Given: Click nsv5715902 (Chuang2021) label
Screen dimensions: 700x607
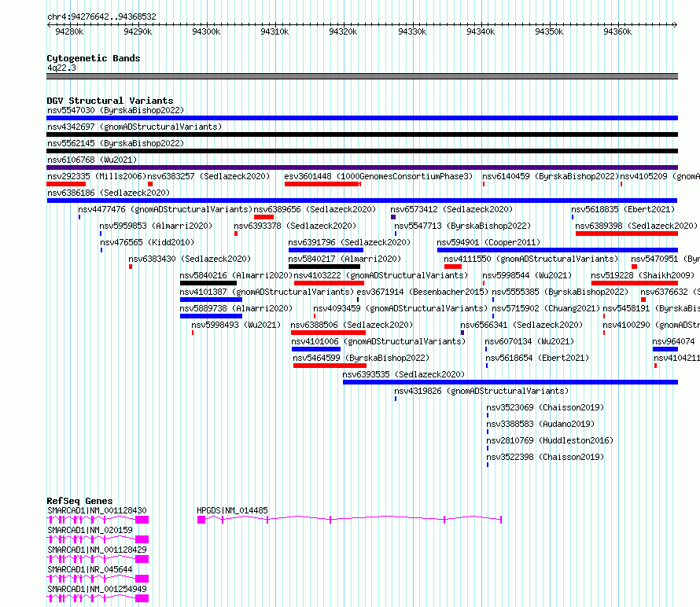Looking at the screenshot, I should [x=546, y=308].
